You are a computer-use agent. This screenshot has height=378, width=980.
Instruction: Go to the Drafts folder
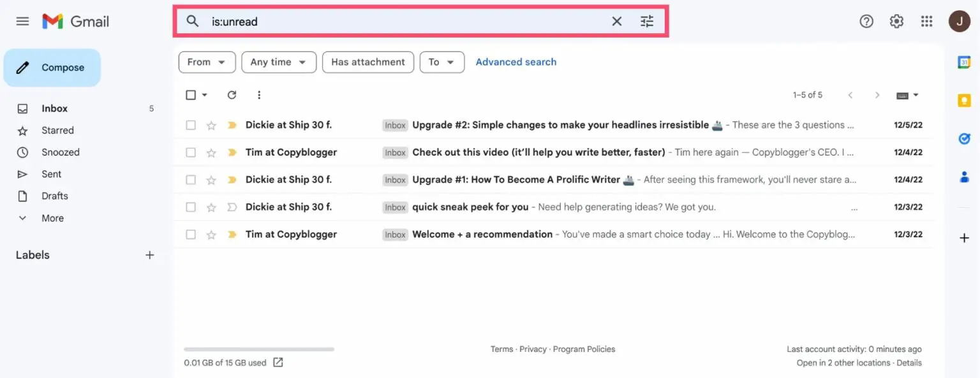tap(54, 196)
